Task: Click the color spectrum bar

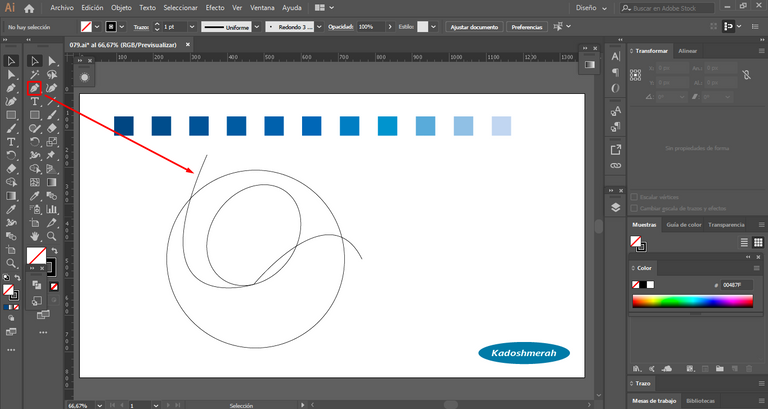Action: [x=693, y=301]
